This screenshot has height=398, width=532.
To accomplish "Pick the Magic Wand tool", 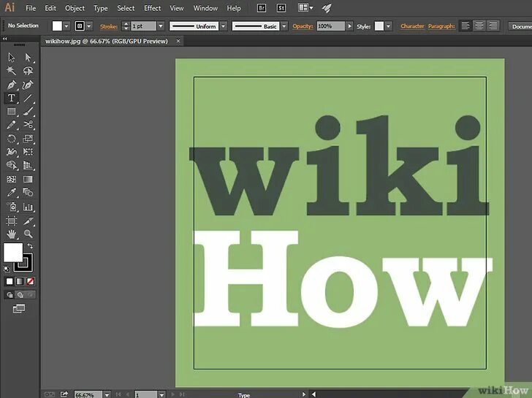I will (11, 71).
